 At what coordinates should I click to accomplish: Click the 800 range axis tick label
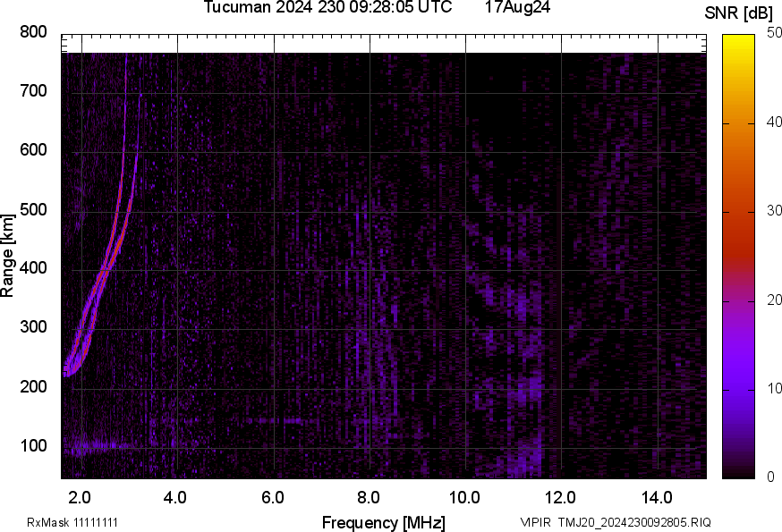tap(33, 32)
